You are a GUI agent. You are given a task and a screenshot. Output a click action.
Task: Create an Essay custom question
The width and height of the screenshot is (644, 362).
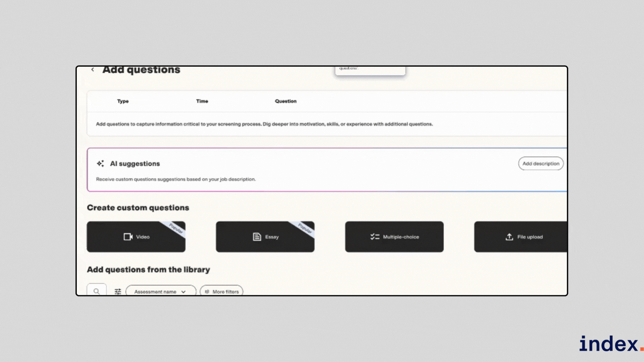pyautogui.click(x=272, y=237)
